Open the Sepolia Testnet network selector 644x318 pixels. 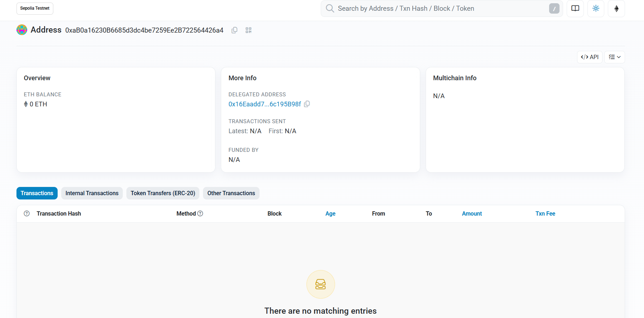(x=35, y=9)
